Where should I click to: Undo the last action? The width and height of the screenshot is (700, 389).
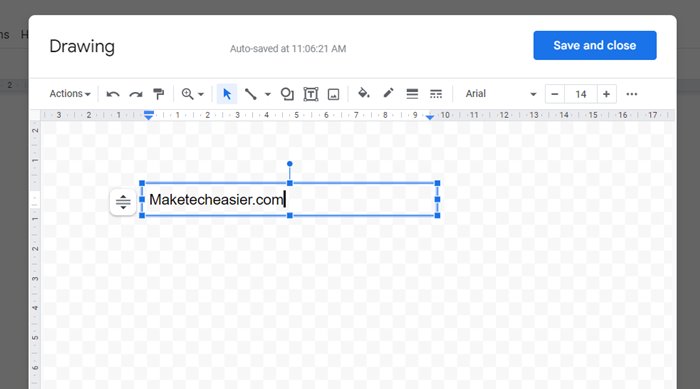[112, 94]
